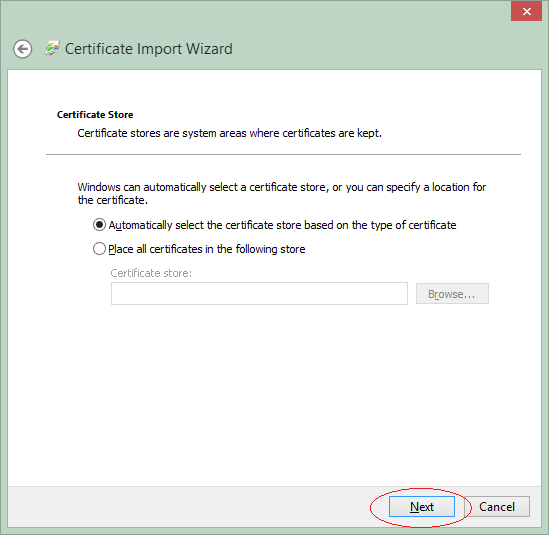Click the 'Place all certificates in the following store' label
Viewport: 549px width, 535px height.
point(207,249)
